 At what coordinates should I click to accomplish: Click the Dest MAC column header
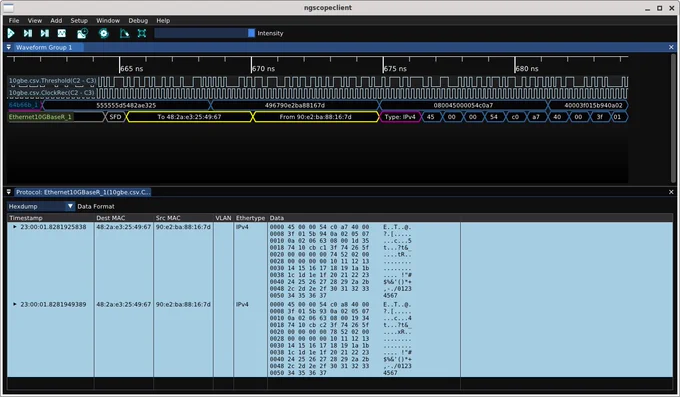(124, 218)
